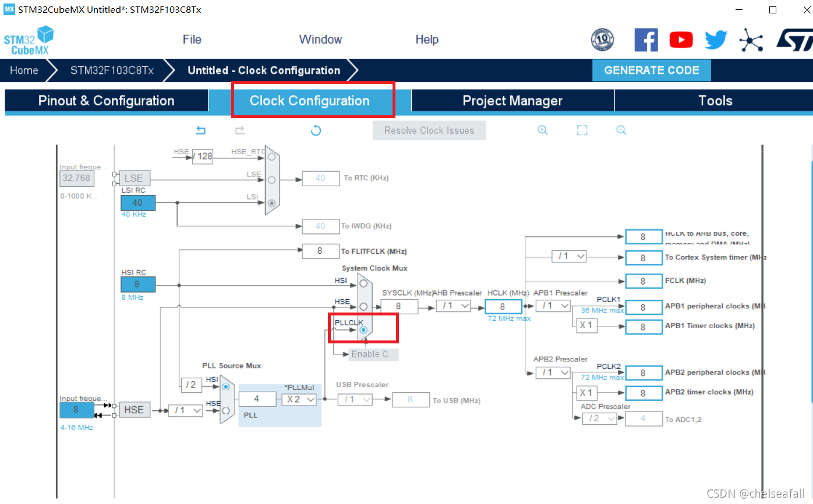
Task: Select HSE in PLL Source Mux
Action: pyautogui.click(x=226, y=410)
